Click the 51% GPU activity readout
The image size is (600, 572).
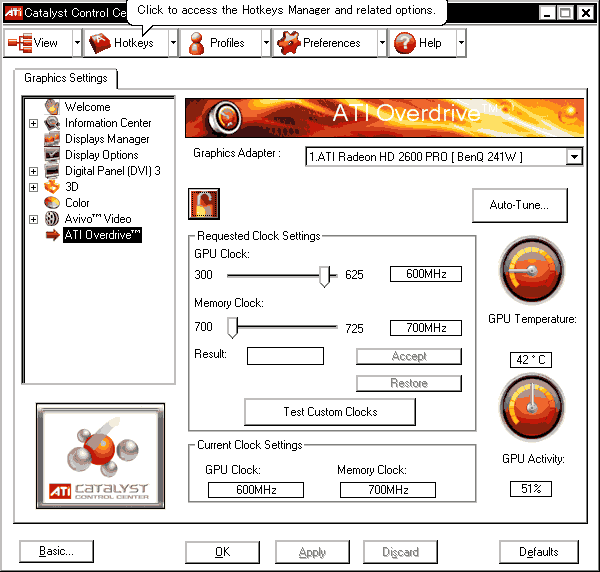tap(531, 489)
